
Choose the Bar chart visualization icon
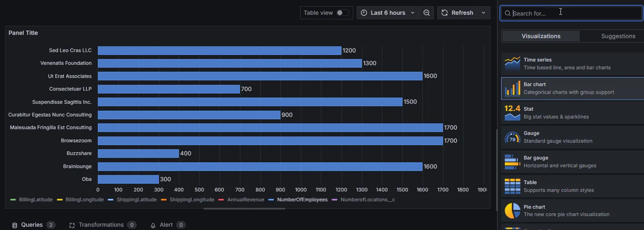pos(512,89)
